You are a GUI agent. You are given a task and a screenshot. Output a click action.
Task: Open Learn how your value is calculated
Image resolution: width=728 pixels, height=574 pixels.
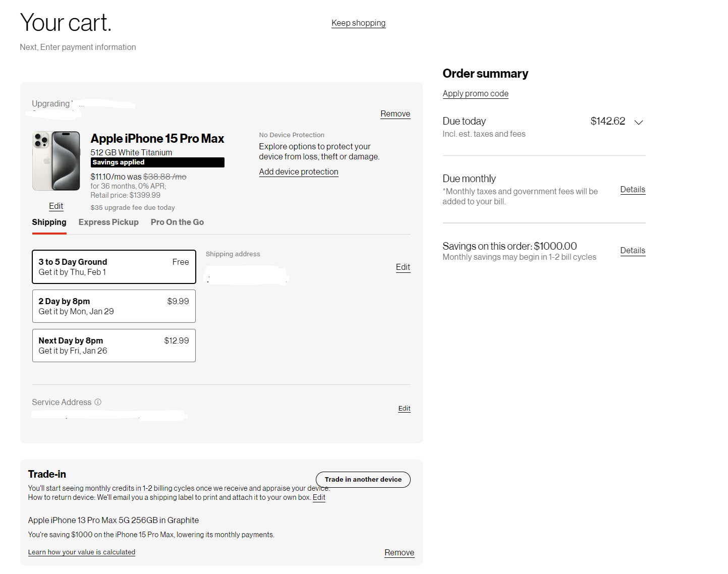(82, 552)
